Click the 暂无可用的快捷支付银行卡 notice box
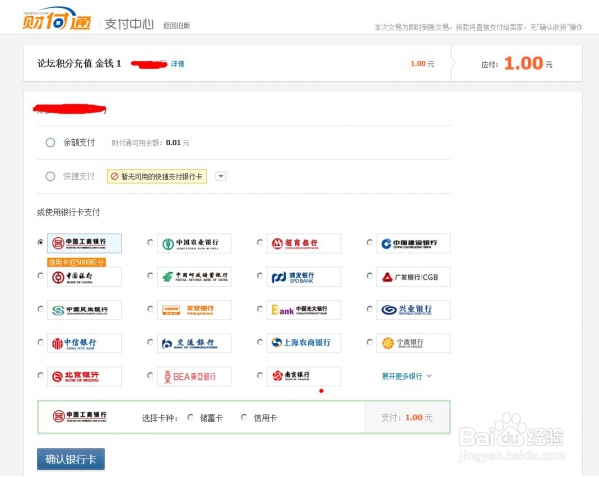The height and width of the screenshot is (477, 599). [x=157, y=176]
